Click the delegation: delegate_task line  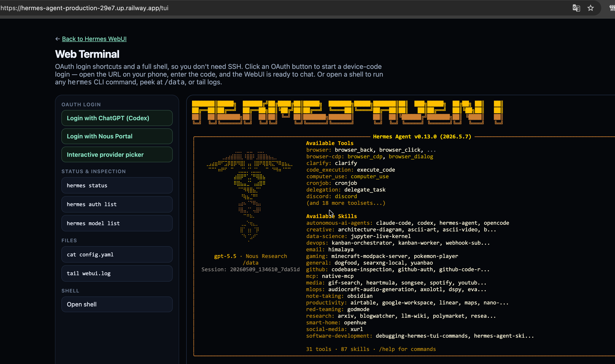[x=346, y=190]
